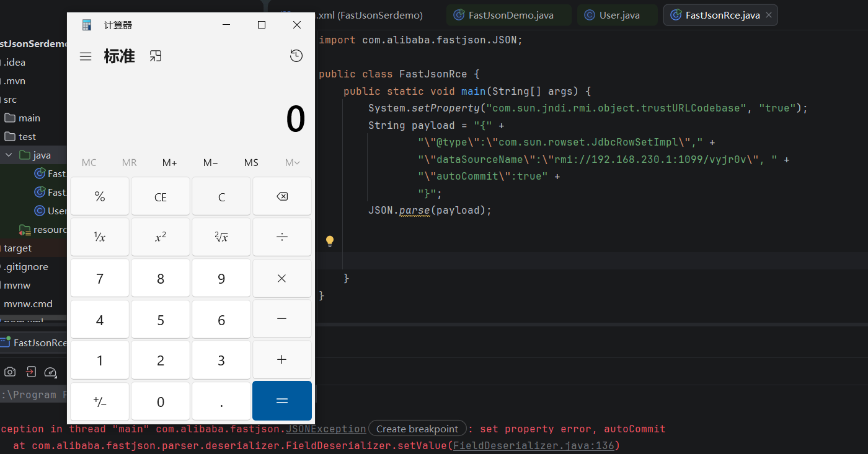The width and height of the screenshot is (868, 454).
Task: Select the .gitignore file in project tree
Action: (25, 266)
